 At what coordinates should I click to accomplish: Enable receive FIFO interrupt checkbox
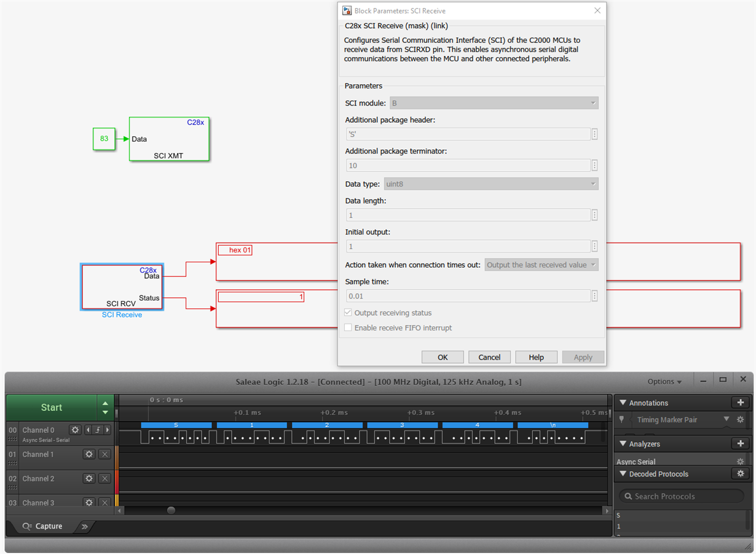click(348, 328)
